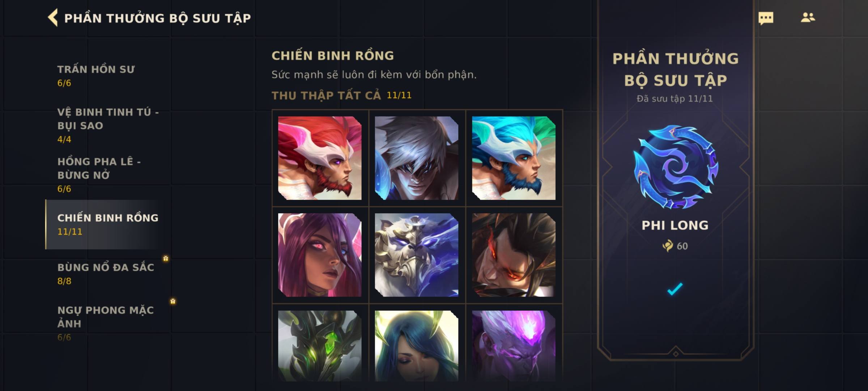The image size is (868, 391).
Task: Select the purple flaming head skin thumbnail
Action: point(514,346)
